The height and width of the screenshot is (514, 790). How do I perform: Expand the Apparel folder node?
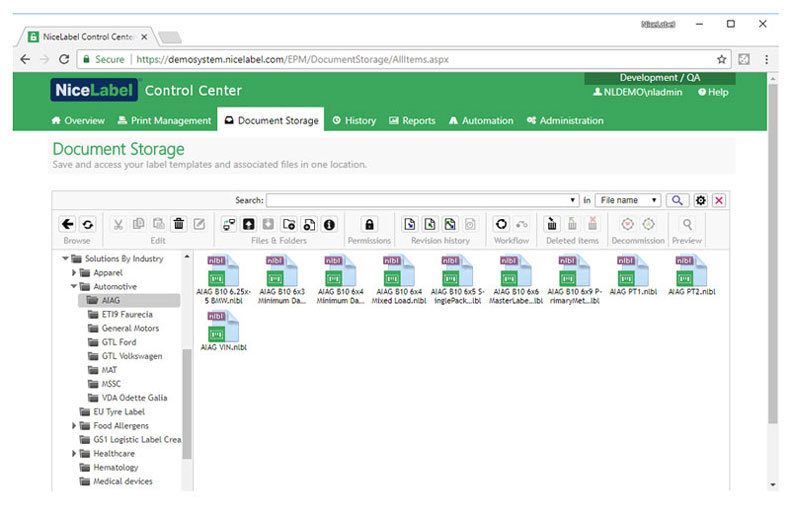click(x=74, y=273)
